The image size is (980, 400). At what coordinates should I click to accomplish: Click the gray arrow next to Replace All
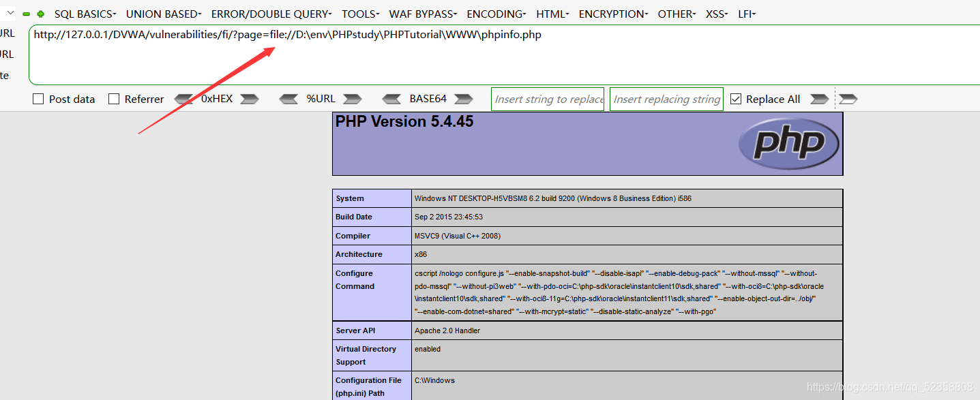(x=820, y=99)
